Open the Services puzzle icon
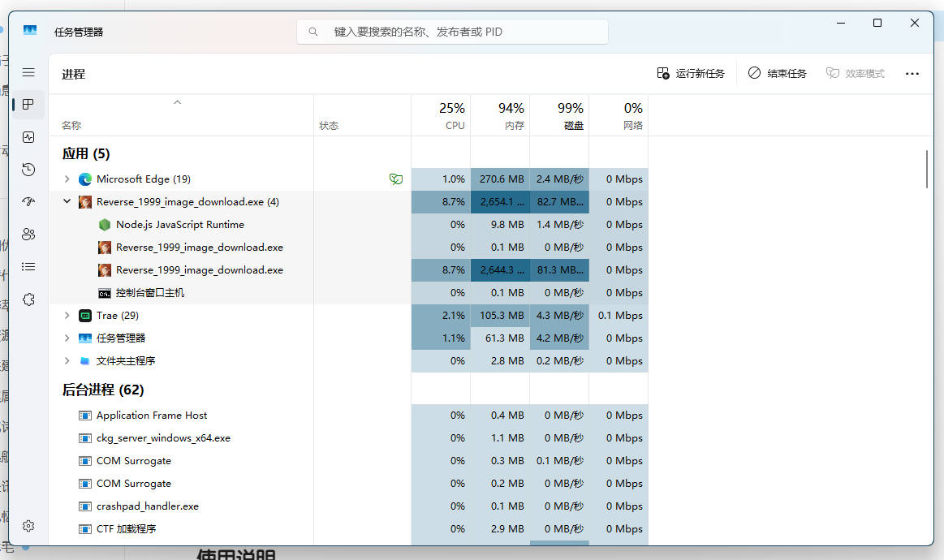Viewport: 944px width, 560px height. [x=28, y=299]
